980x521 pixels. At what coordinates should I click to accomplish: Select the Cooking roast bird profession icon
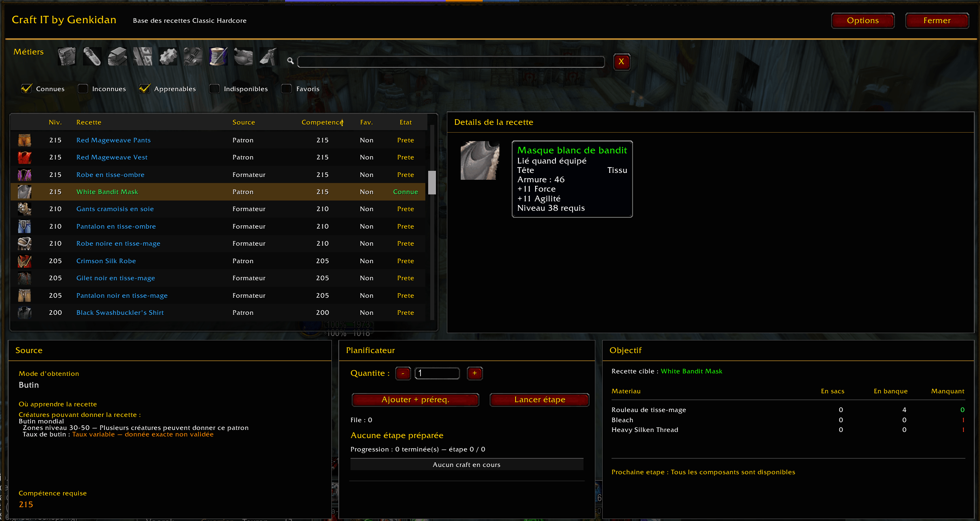click(244, 57)
